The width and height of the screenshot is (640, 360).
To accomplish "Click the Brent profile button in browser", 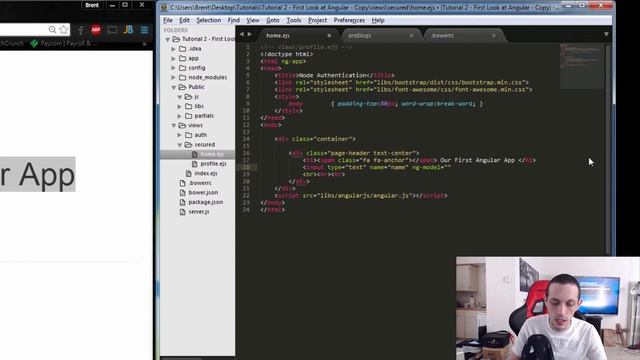I will (x=92, y=5).
